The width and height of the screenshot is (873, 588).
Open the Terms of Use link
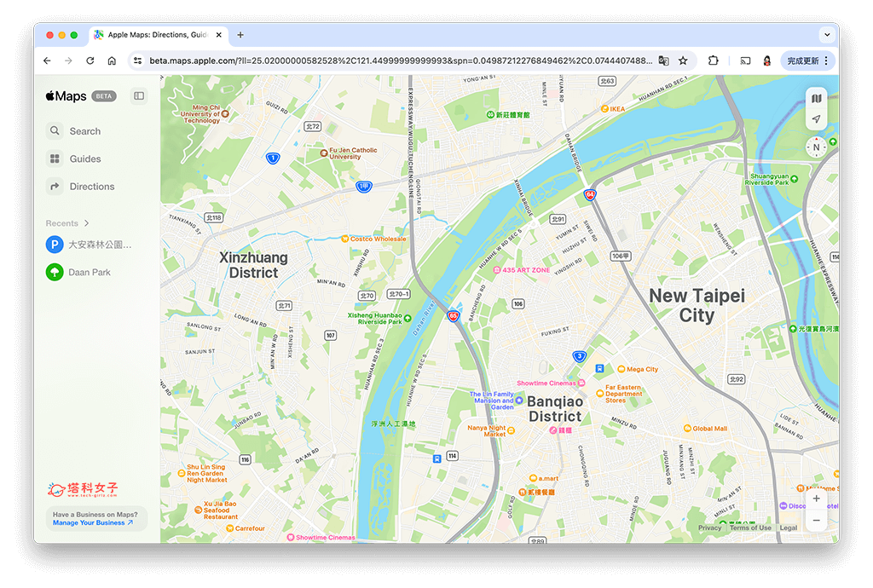(x=750, y=528)
